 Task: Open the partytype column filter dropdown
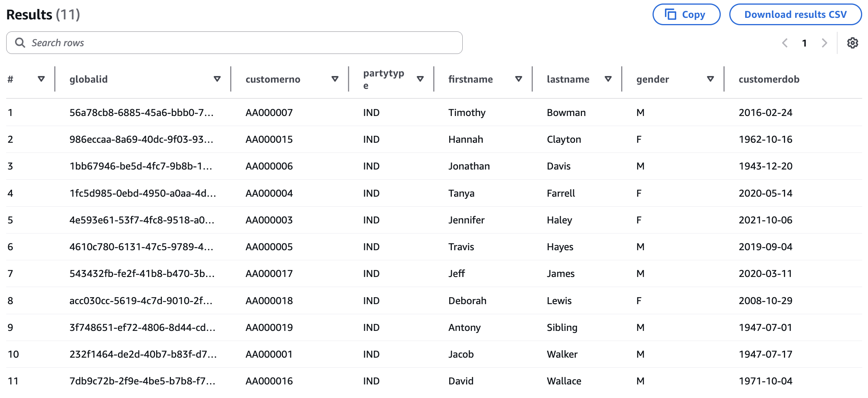point(420,79)
